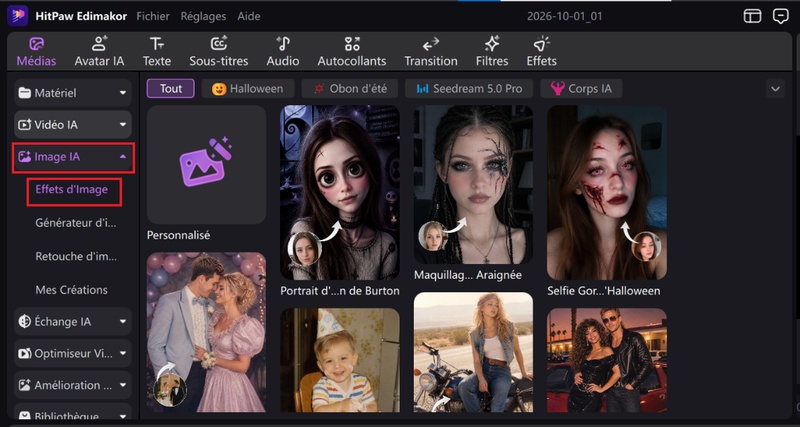Choose the Maquillag... Araignée effect
Image resolution: width=800 pixels, height=427 pixels.
(473, 185)
